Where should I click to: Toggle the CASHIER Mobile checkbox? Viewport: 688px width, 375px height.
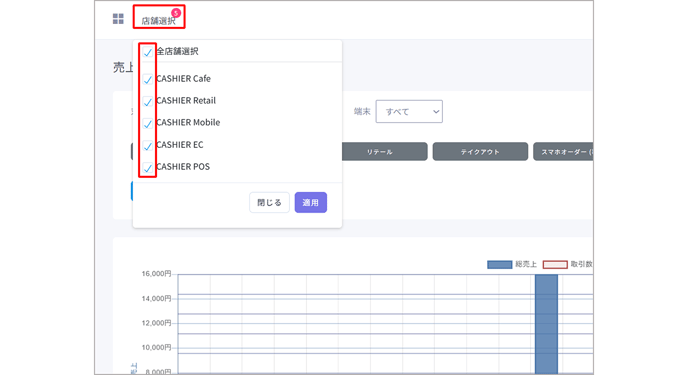148,124
